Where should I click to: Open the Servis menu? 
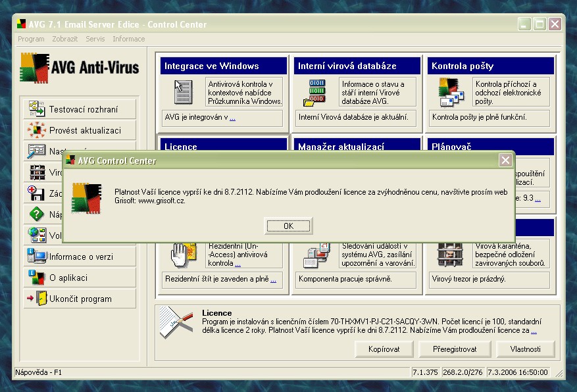(95, 39)
